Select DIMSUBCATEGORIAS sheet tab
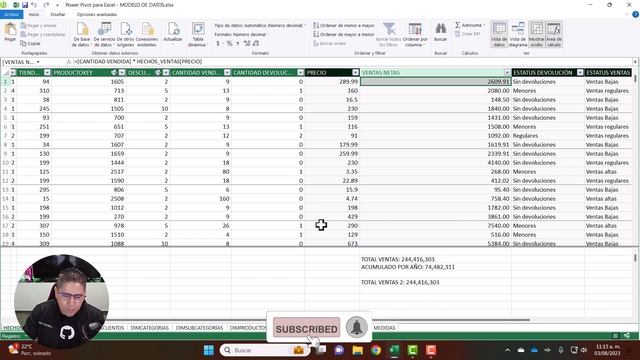The image size is (640, 360). click(x=199, y=328)
